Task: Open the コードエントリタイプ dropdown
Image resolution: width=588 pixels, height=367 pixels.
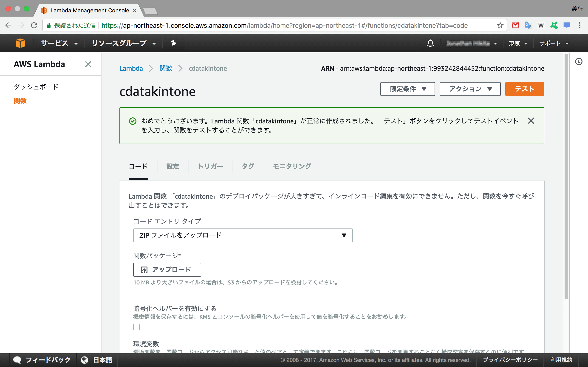Action: (x=243, y=235)
